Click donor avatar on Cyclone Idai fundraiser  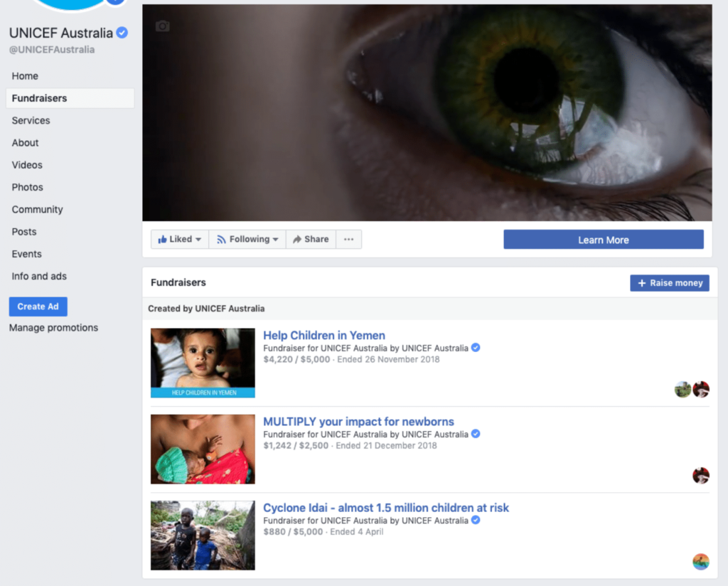[700, 562]
